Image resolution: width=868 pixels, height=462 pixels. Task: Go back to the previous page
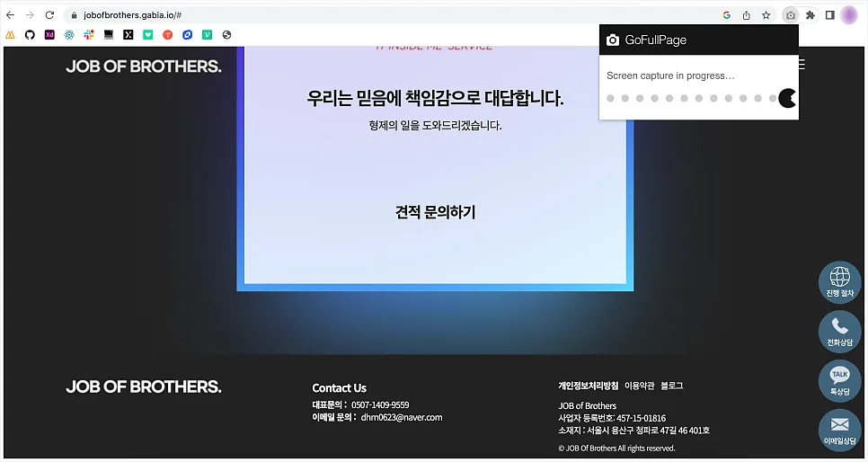pyautogui.click(x=11, y=15)
